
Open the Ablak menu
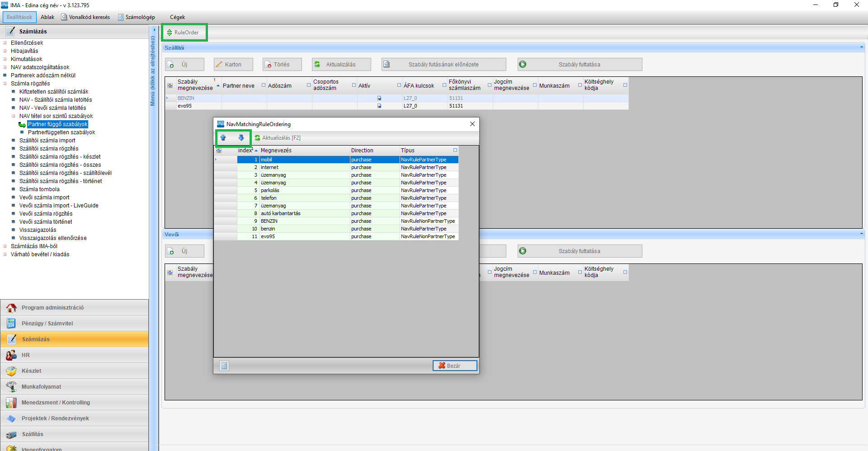tap(47, 17)
